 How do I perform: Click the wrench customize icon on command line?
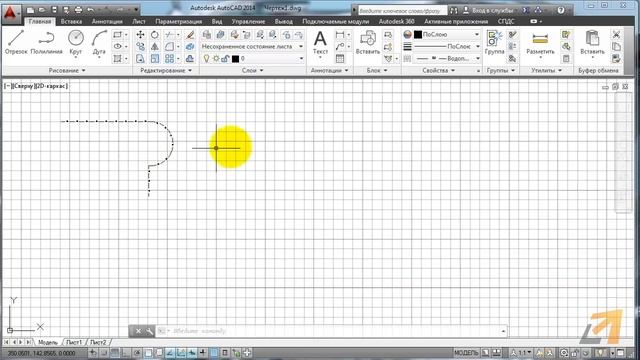pos(149,331)
